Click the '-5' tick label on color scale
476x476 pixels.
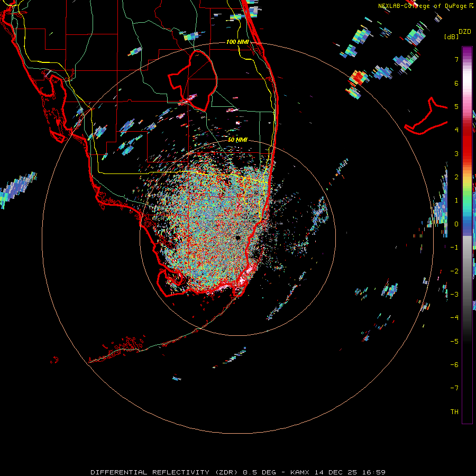coord(454,341)
